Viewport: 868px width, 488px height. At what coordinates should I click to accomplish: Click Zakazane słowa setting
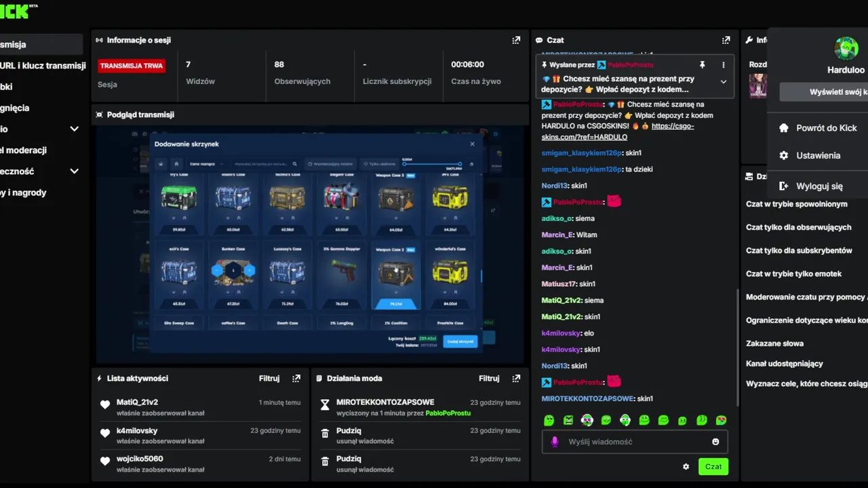(774, 344)
